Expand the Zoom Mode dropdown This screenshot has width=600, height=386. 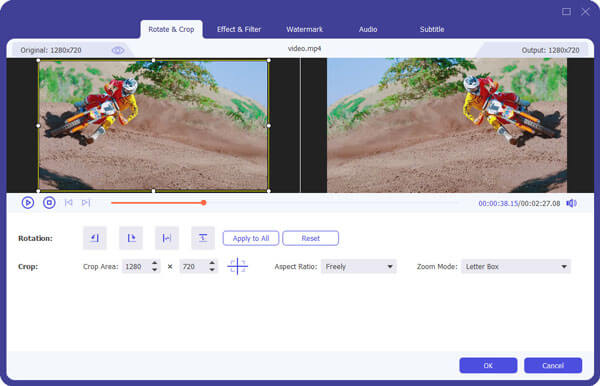[x=516, y=267]
